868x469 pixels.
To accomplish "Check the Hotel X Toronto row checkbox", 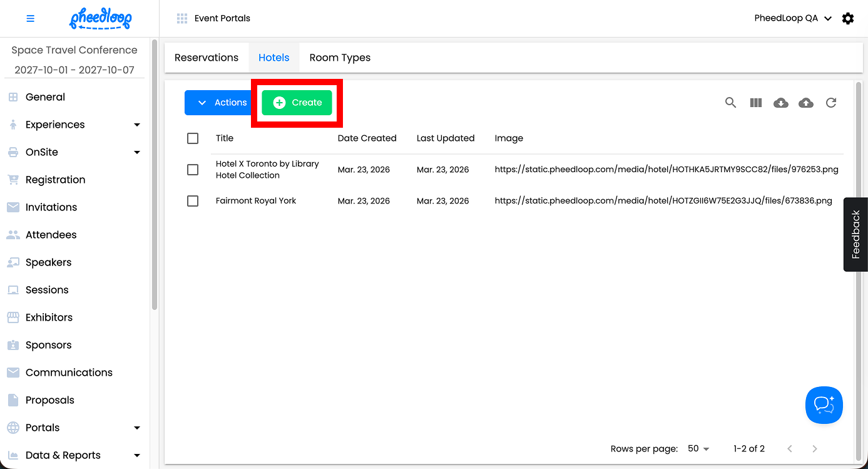I will [193, 170].
